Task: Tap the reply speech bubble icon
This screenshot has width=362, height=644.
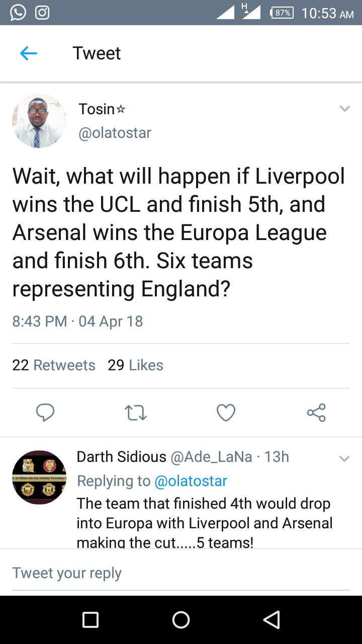Action: [x=45, y=413]
